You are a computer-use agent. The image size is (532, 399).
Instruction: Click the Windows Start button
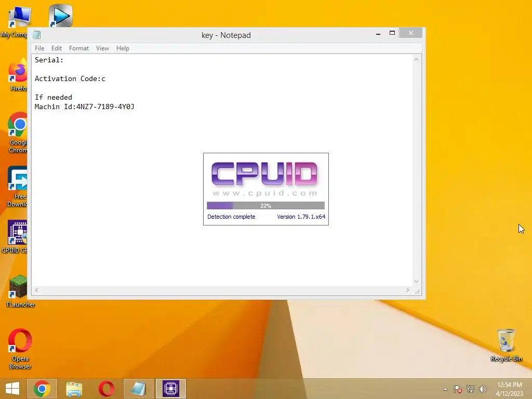(x=12, y=389)
